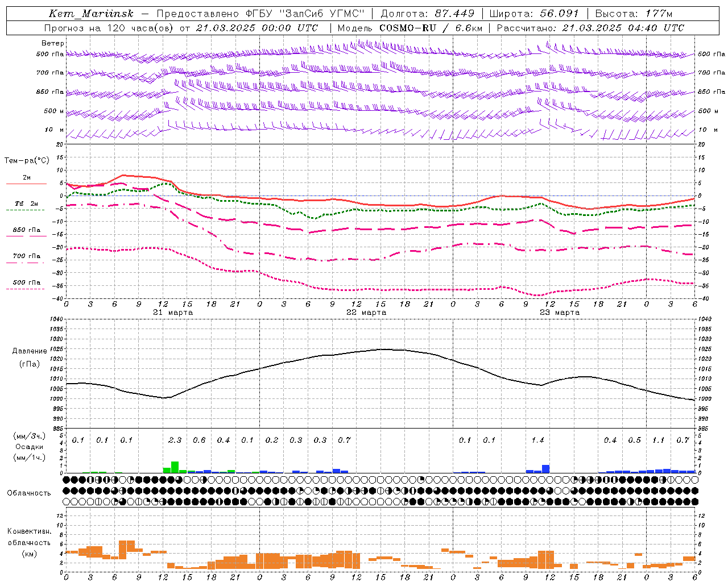Click the Тем-ра(°C) axis title
This screenshot has width=728, height=582.
27,161
